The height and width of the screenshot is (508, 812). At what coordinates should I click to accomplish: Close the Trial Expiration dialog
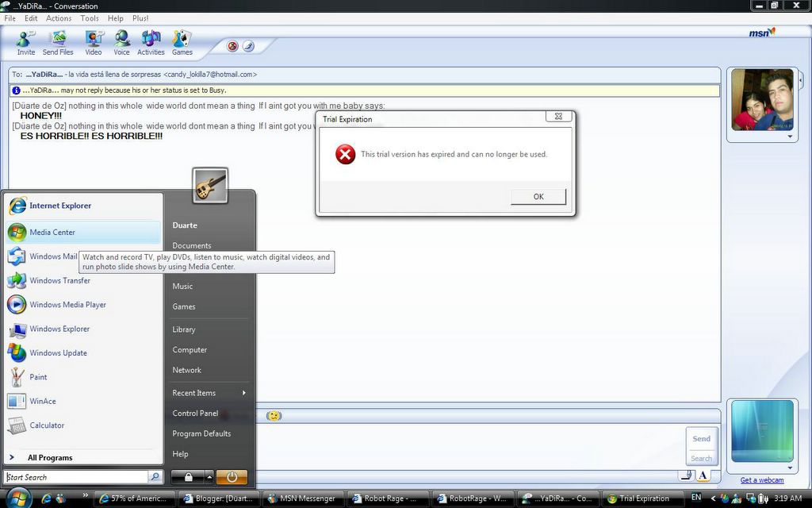click(x=559, y=116)
